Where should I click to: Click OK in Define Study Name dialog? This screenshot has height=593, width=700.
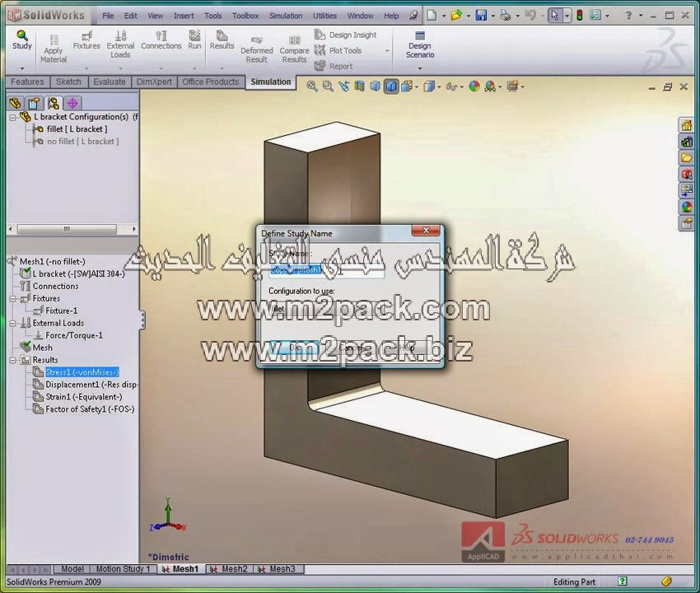click(294, 347)
